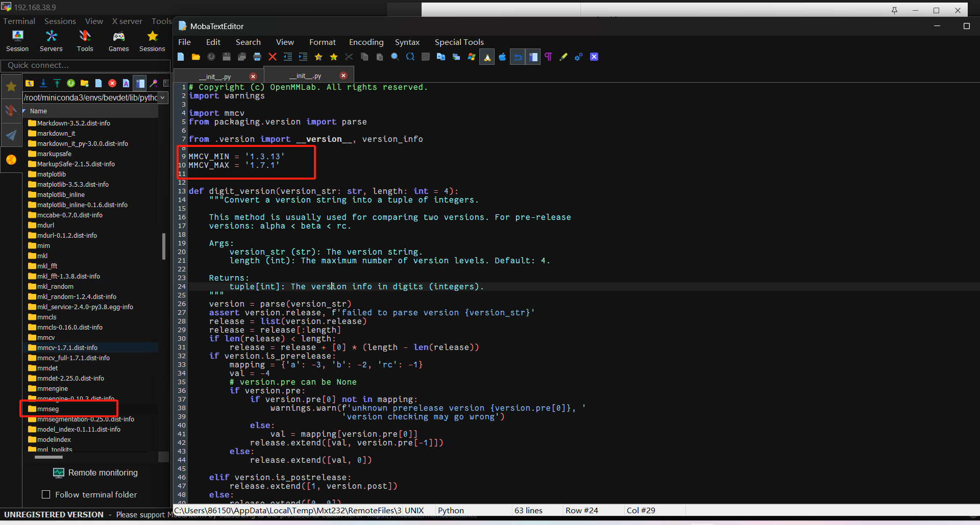
Task: Enable the Follow terminal folder checkbox
Action: coord(46,494)
